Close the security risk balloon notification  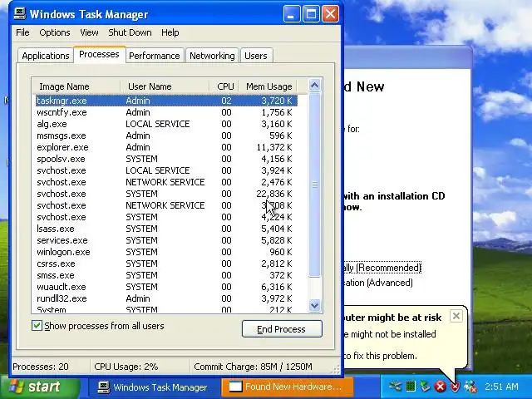[456, 316]
